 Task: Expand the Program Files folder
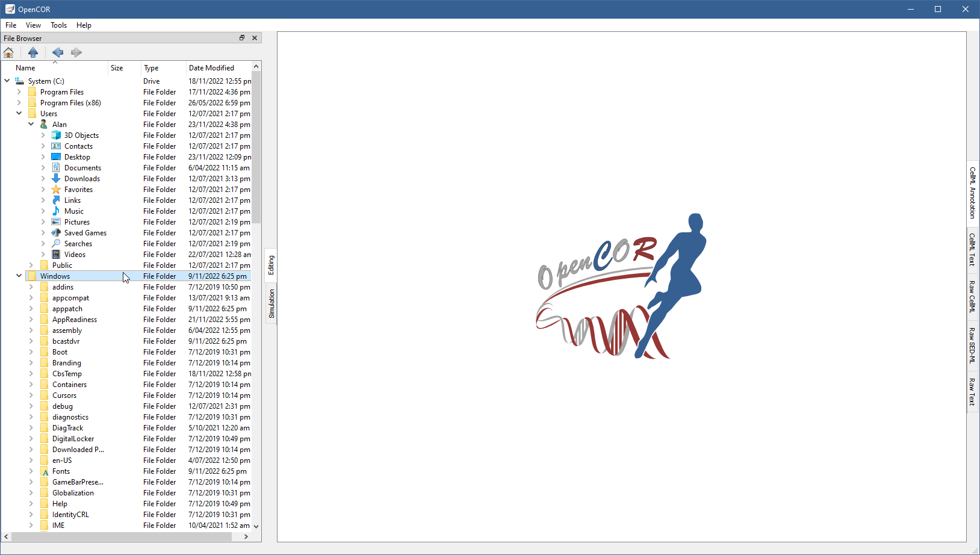pyautogui.click(x=19, y=92)
